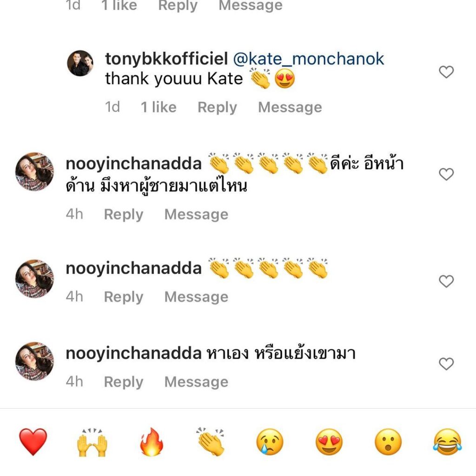Pick the fire emoji reaction
Viewport: 476px width, 476px height.
tap(152, 443)
